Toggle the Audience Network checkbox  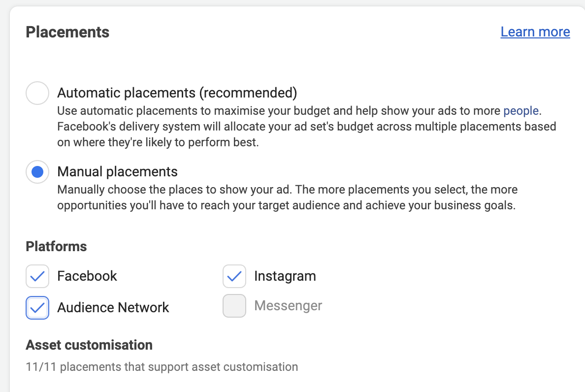pyautogui.click(x=37, y=308)
